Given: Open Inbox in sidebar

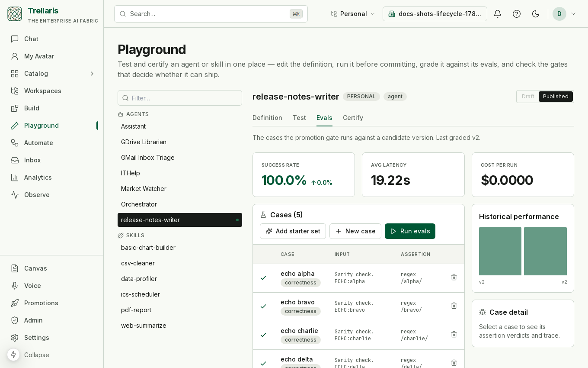Looking at the screenshot, I should point(52,160).
